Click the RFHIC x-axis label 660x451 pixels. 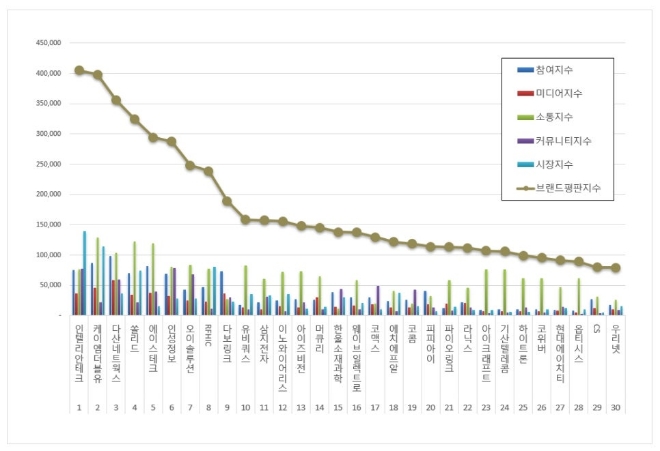tap(208, 333)
